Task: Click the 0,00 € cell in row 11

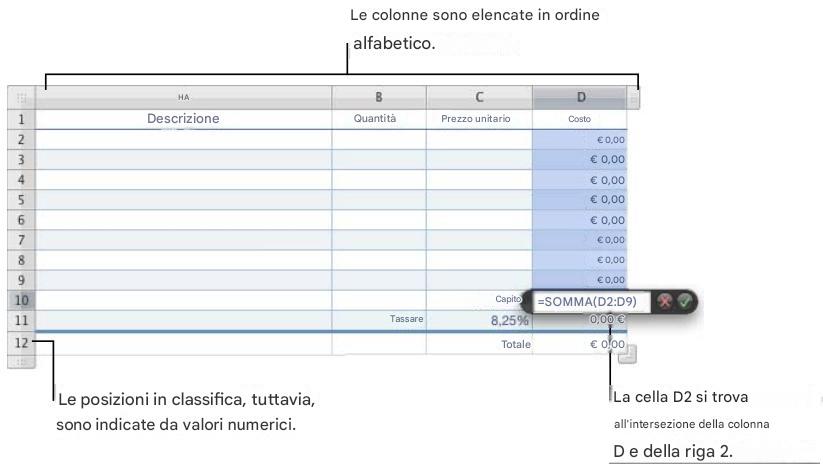Action: coord(579,320)
